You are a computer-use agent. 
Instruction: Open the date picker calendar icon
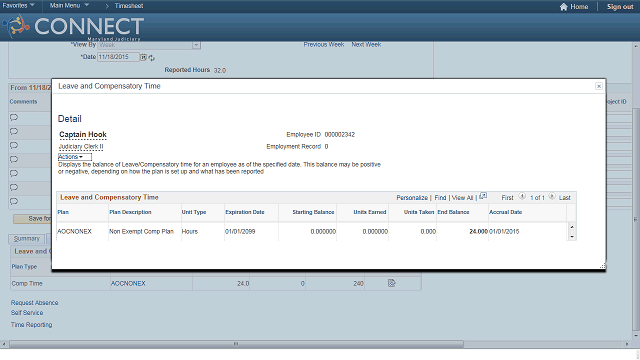click(143, 58)
